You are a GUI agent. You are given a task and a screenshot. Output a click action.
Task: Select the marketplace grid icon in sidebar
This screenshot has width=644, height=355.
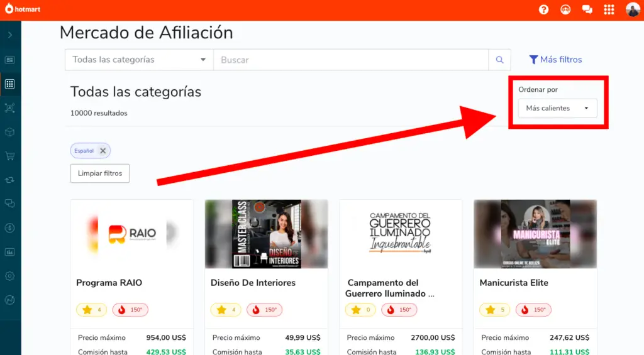pos(10,84)
